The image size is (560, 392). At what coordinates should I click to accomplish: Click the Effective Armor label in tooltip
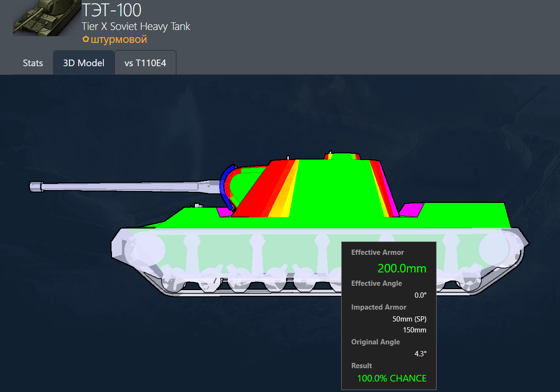pos(377,252)
